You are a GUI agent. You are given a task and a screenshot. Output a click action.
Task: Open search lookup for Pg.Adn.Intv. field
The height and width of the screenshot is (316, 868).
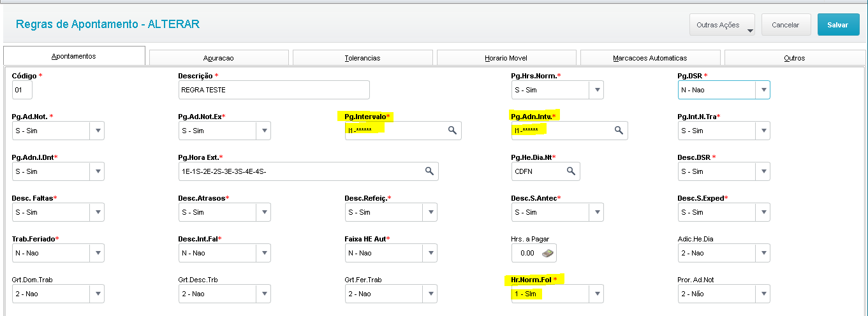[618, 131]
